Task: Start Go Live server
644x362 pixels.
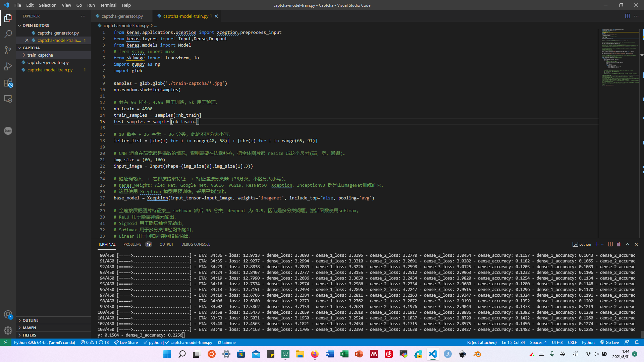Action: [x=609, y=343]
